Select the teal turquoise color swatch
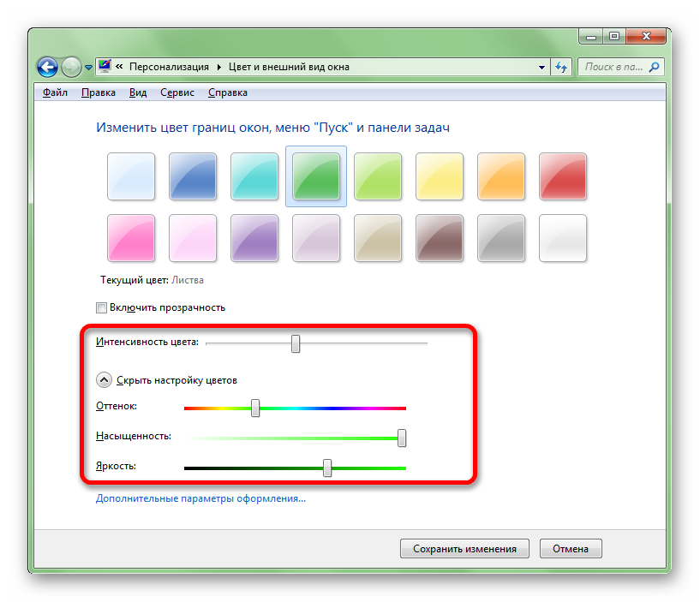The image size is (700, 602). pos(254,176)
